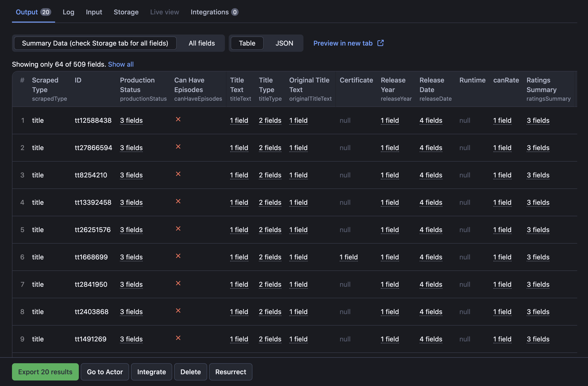This screenshot has width=588, height=386.
Task: Click the red X icon in row 7
Action: point(178,283)
